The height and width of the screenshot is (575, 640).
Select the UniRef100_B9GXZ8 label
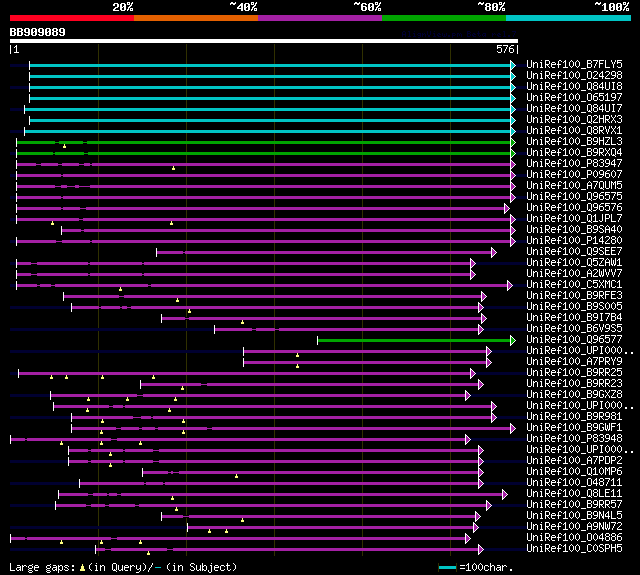tap(574, 395)
